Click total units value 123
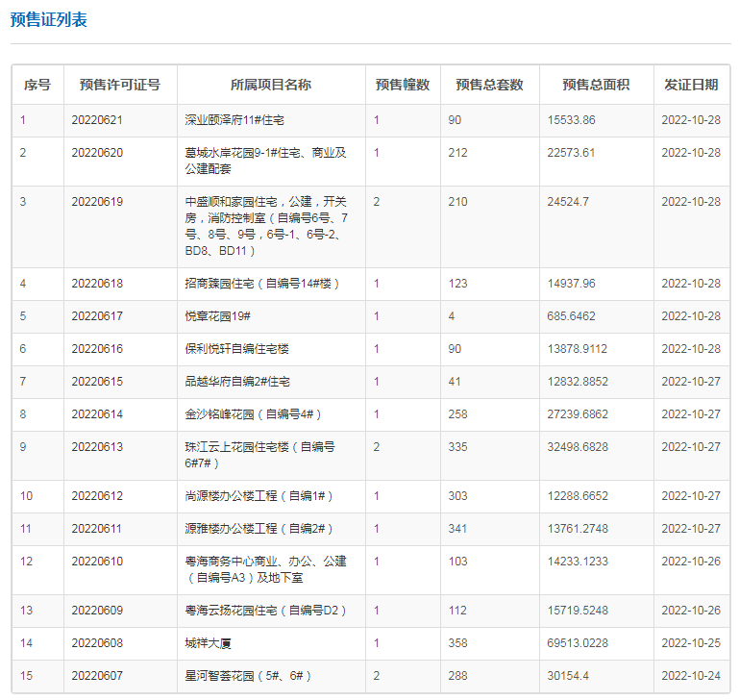 point(457,284)
